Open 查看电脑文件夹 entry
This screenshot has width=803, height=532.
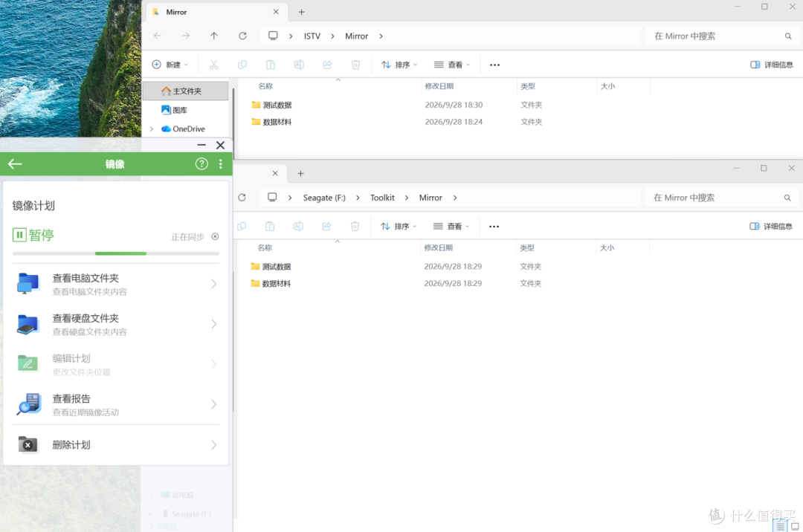(116, 284)
